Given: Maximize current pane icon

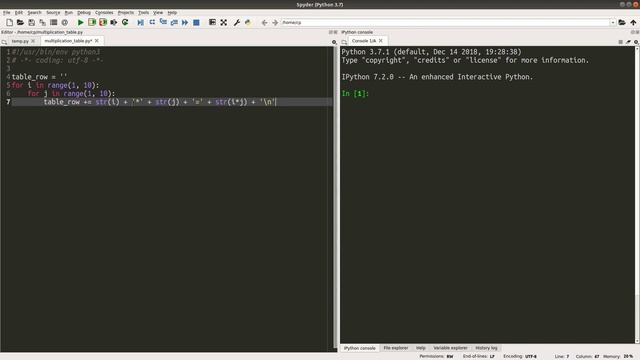Looking at the screenshot, I should (212, 22).
